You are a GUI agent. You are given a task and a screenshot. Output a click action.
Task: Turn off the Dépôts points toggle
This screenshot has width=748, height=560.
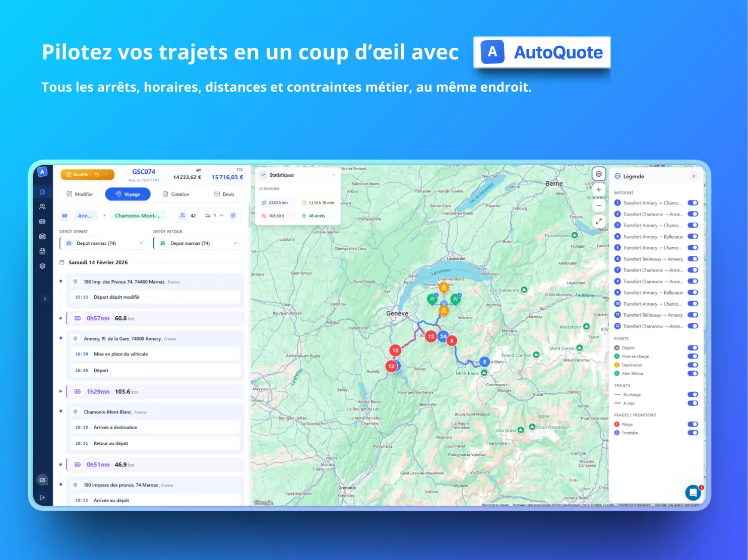[x=693, y=347]
